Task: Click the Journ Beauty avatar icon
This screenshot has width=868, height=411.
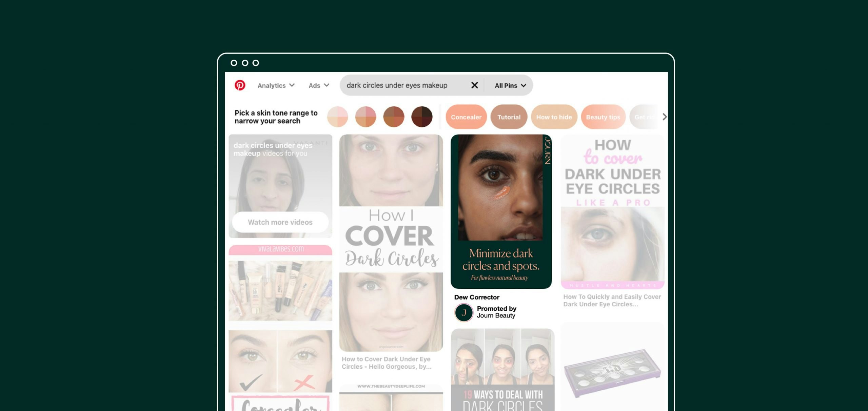Action: tap(463, 312)
